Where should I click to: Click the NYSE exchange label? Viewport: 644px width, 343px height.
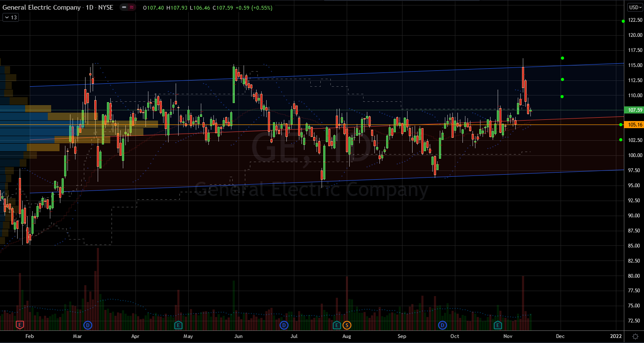tap(106, 8)
